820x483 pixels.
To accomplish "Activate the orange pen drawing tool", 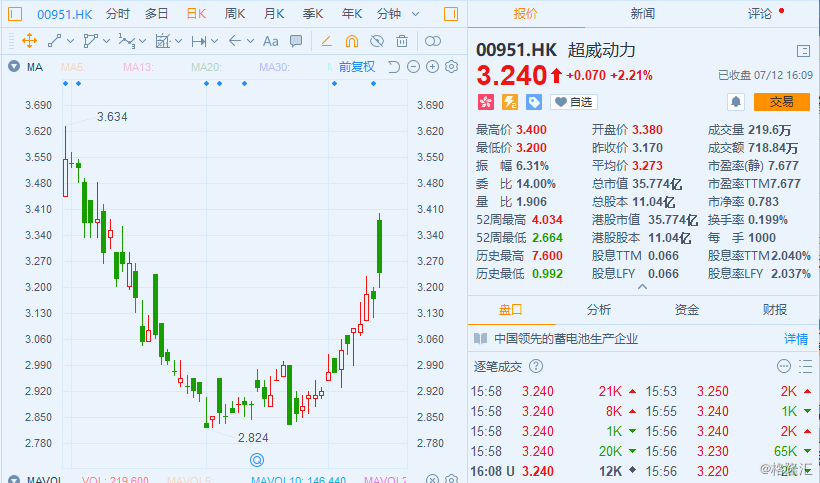I will click(327, 41).
